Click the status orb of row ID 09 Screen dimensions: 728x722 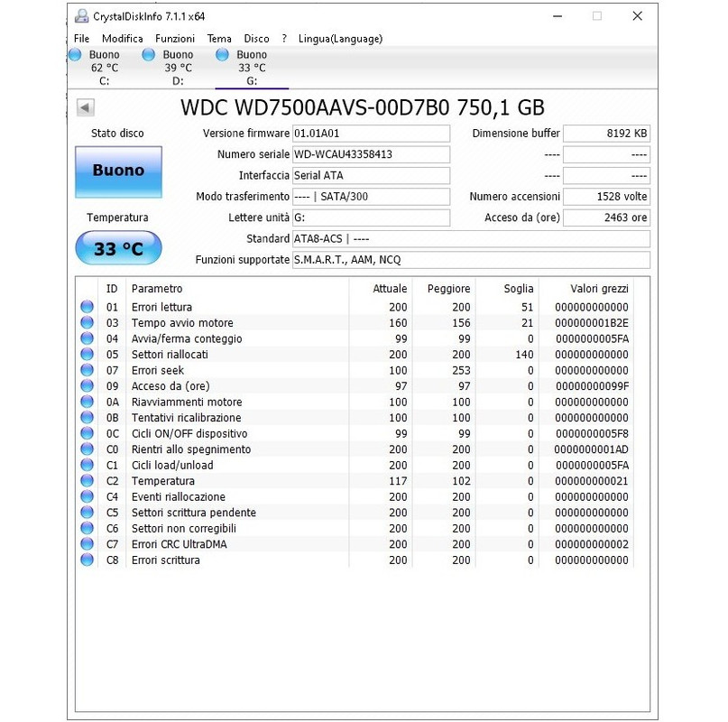pos(87,385)
